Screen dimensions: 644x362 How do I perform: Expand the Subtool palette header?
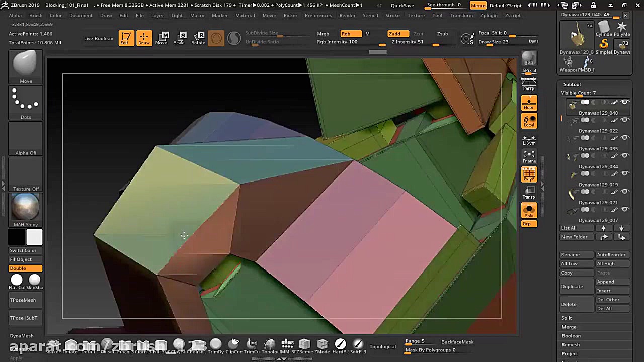[572, 84]
